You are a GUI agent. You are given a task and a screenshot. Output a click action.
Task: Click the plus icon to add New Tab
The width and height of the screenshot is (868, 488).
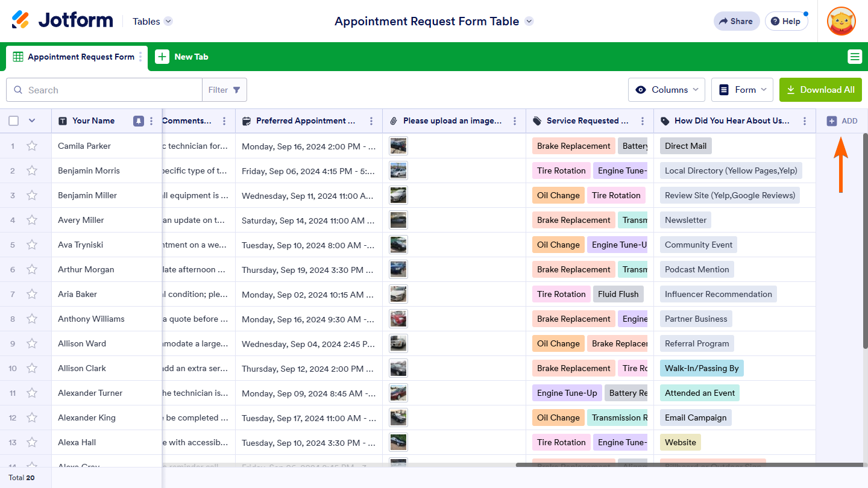click(x=162, y=57)
